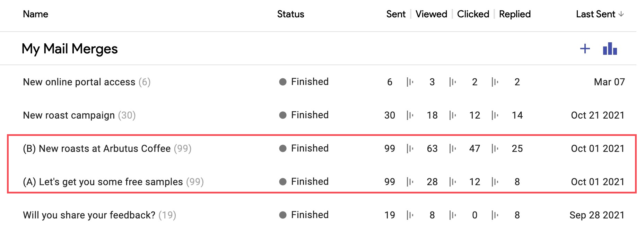Screen dimensions: 644x233
Task: Click the stats bars icon after Sent count of New online portal access
Action: tap(410, 82)
